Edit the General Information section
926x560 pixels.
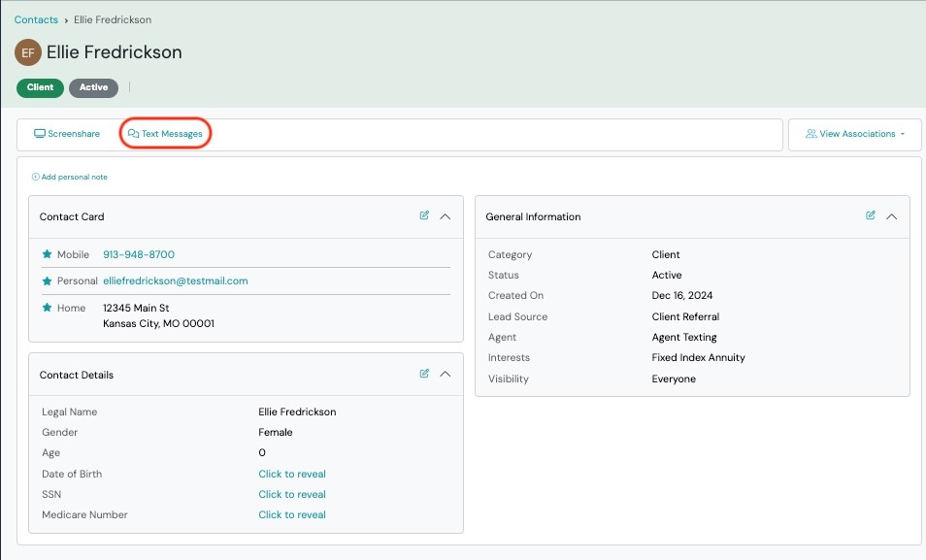pyautogui.click(x=871, y=215)
